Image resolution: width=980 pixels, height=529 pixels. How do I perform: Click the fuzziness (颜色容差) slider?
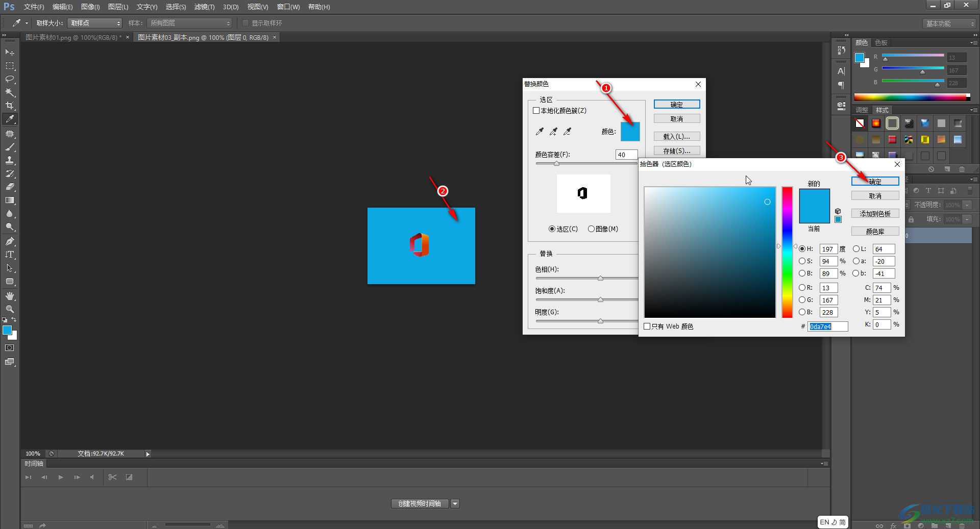pyautogui.click(x=586, y=164)
